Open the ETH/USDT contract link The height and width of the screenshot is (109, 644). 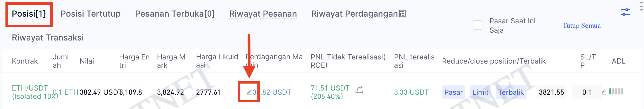pos(30,88)
